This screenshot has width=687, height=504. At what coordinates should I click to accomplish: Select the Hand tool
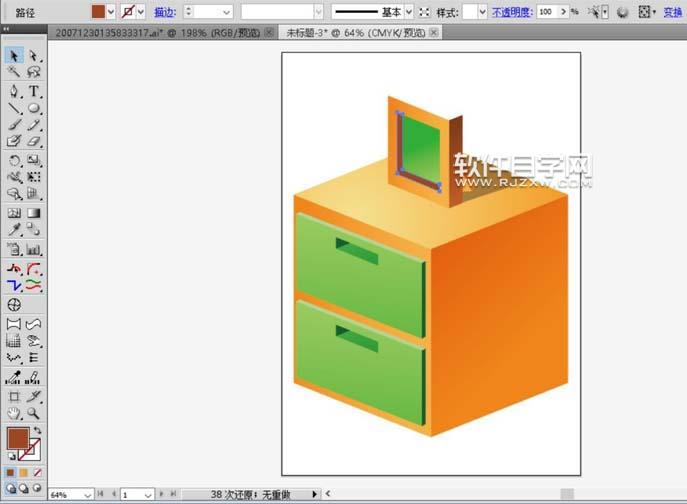tap(14, 413)
